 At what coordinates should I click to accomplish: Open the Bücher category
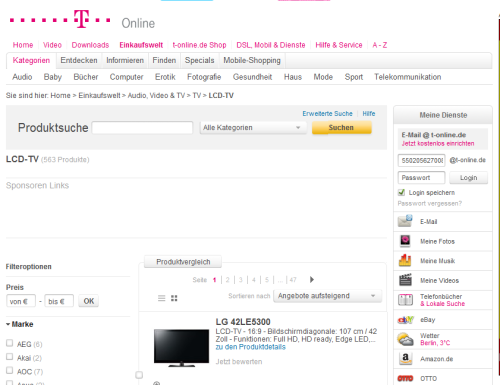point(86,77)
